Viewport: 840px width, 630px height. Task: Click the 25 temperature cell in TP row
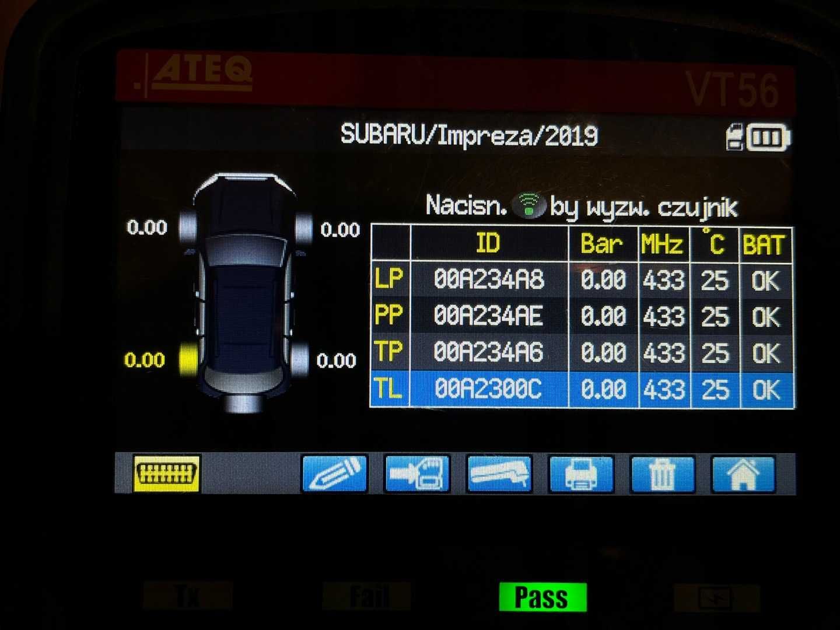[x=715, y=353]
